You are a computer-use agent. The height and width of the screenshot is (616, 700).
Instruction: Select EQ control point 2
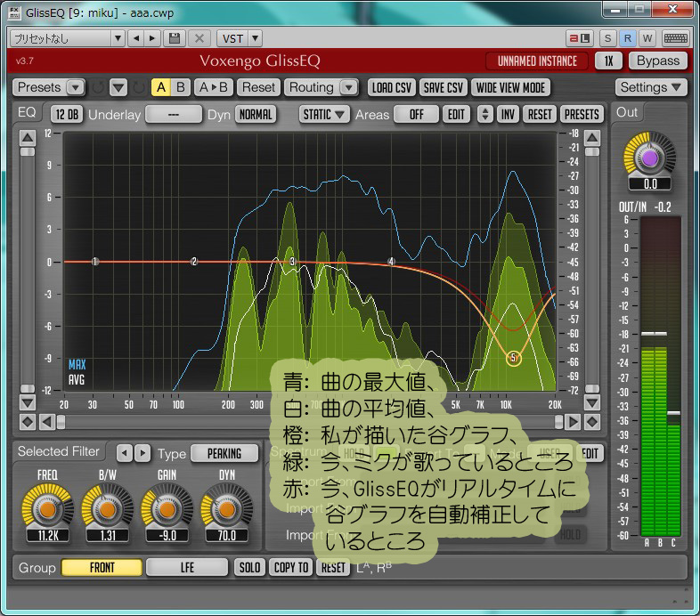[x=194, y=262]
